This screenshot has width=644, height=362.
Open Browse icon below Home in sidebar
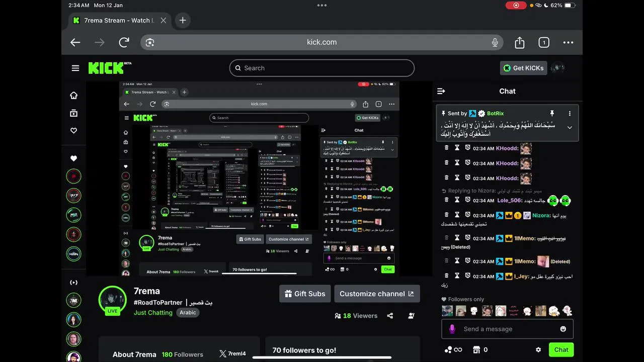(x=73, y=113)
